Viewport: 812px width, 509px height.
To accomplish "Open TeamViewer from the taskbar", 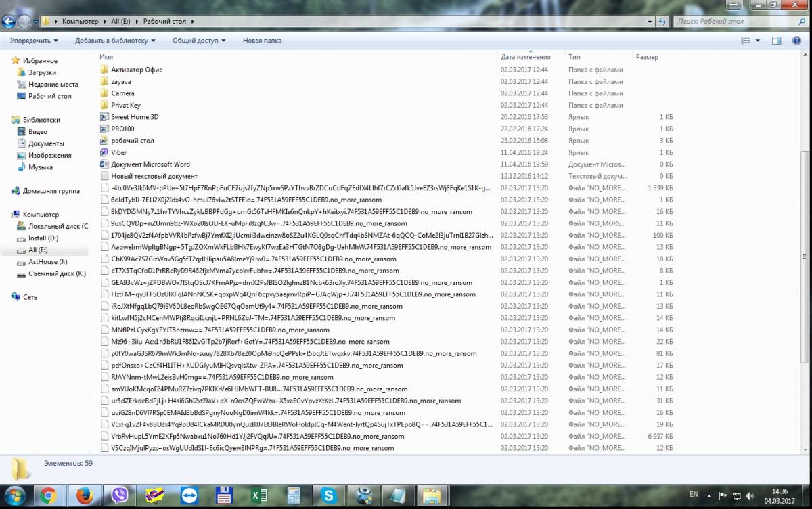I will click(189, 495).
